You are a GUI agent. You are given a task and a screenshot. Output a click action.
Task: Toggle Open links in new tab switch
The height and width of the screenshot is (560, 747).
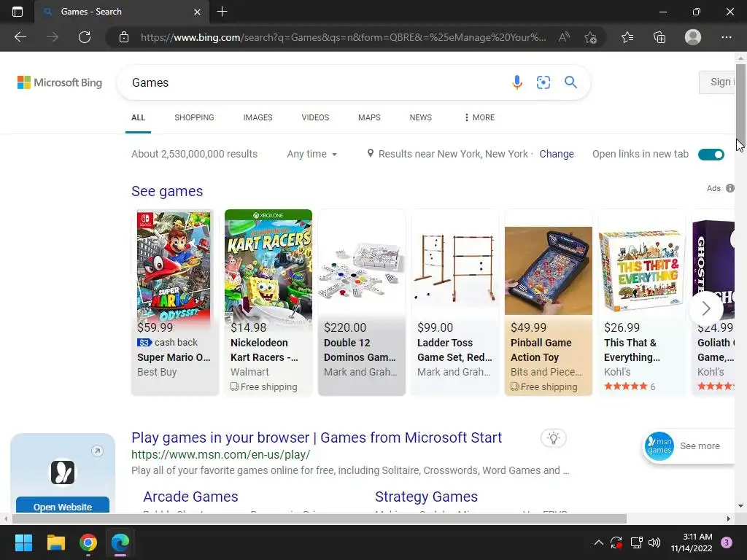[711, 155]
